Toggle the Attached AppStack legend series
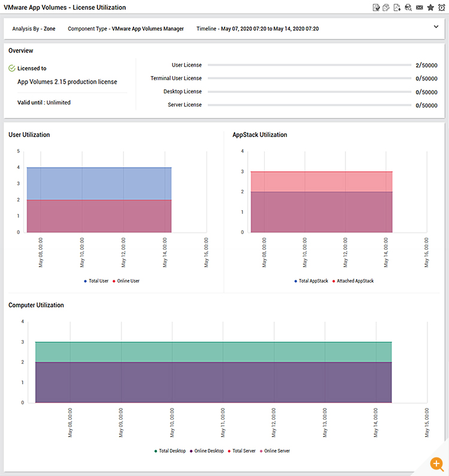Screen dimensions: 449x476 click(353, 281)
